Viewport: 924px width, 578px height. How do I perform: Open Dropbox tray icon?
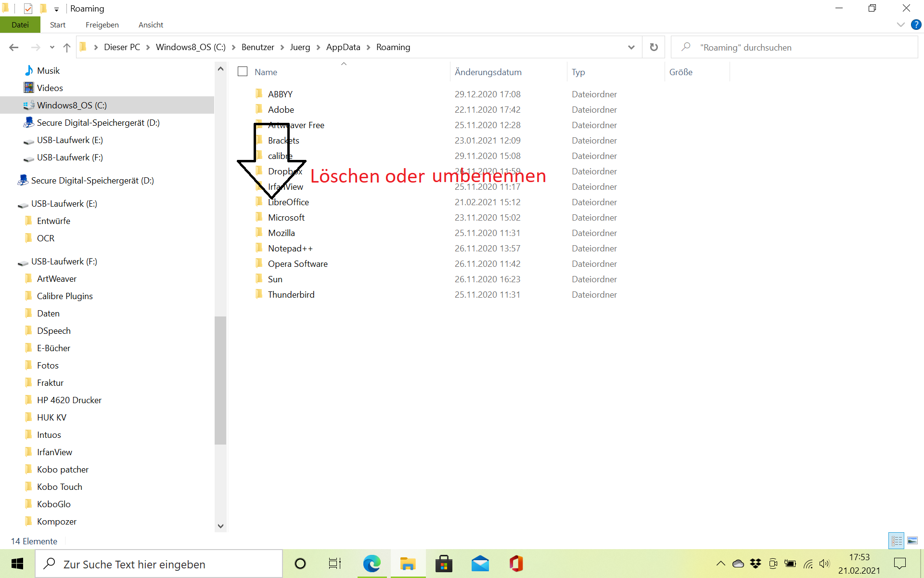[756, 564]
